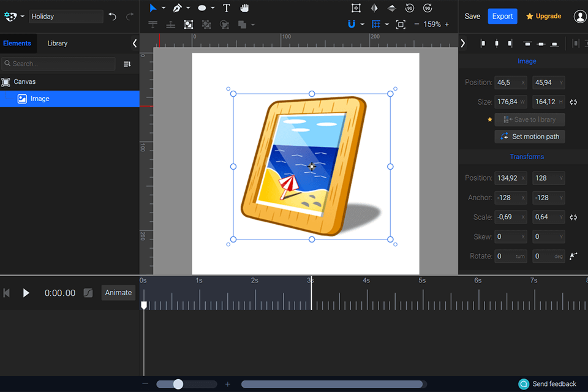Swap the Scale X and Y link
Image resolution: width=588 pixels, height=392 pixels.
coord(573,217)
